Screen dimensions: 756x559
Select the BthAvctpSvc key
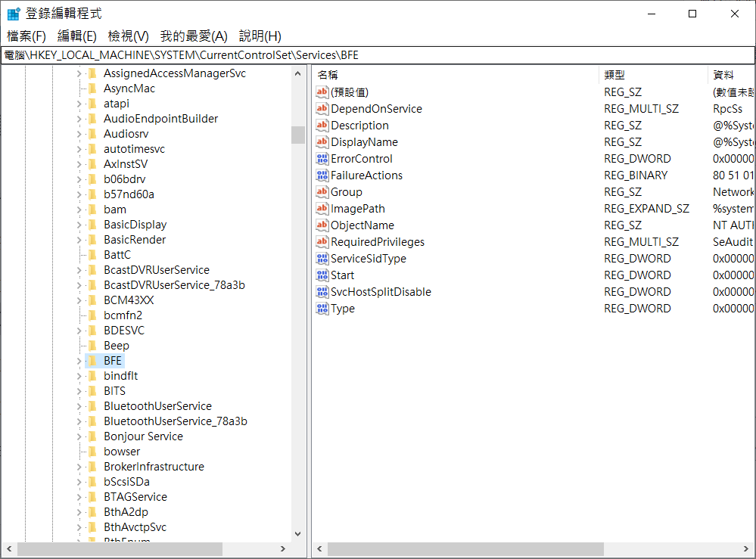[135, 527]
